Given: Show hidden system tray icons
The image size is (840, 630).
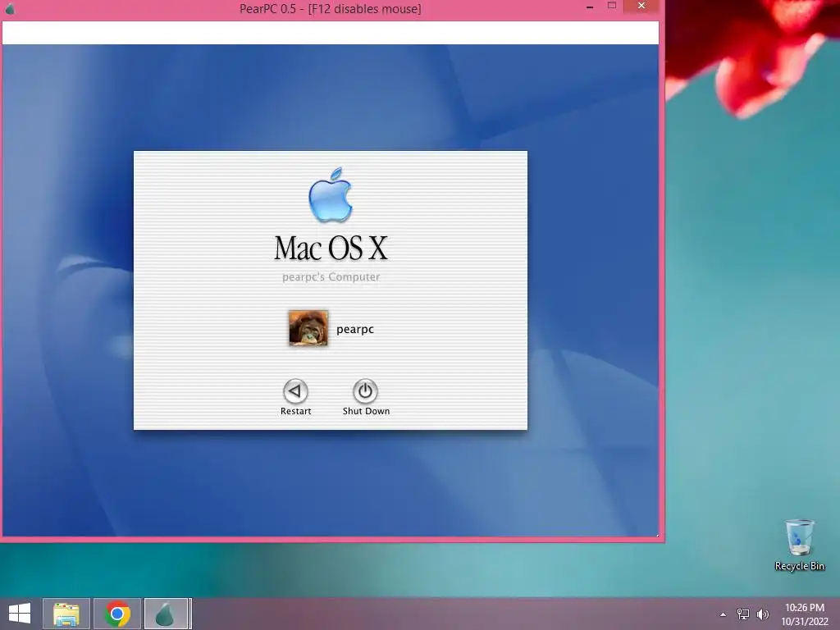Looking at the screenshot, I should [724, 614].
